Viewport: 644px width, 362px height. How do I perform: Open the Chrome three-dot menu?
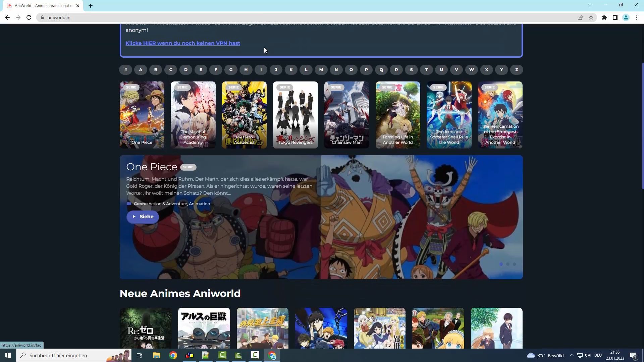[637, 17]
